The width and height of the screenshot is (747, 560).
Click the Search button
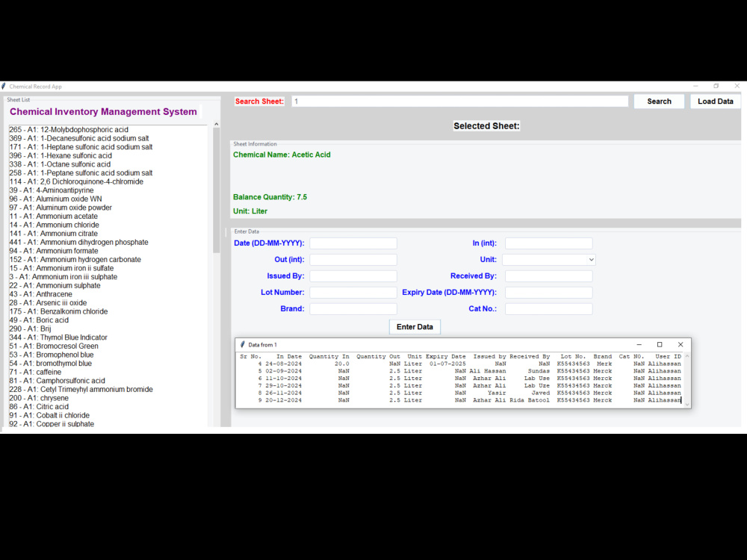pyautogui.click(x=659, y=102)
